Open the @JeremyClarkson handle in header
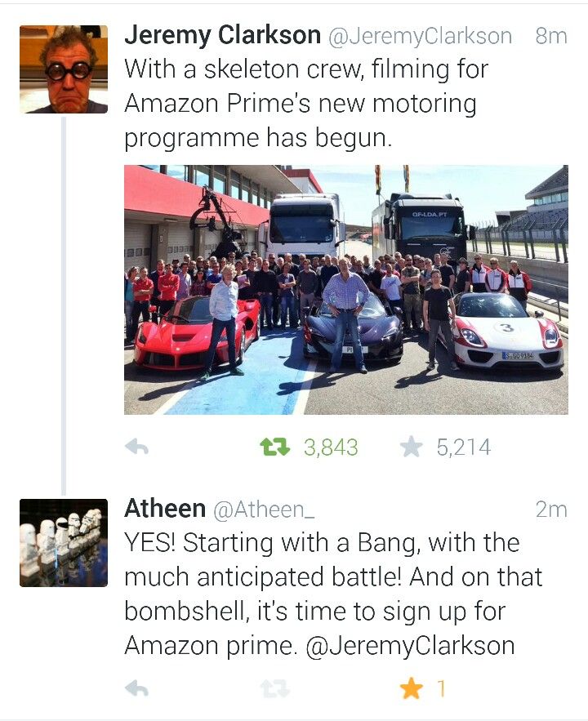The image size is (588, 721). 420,36
